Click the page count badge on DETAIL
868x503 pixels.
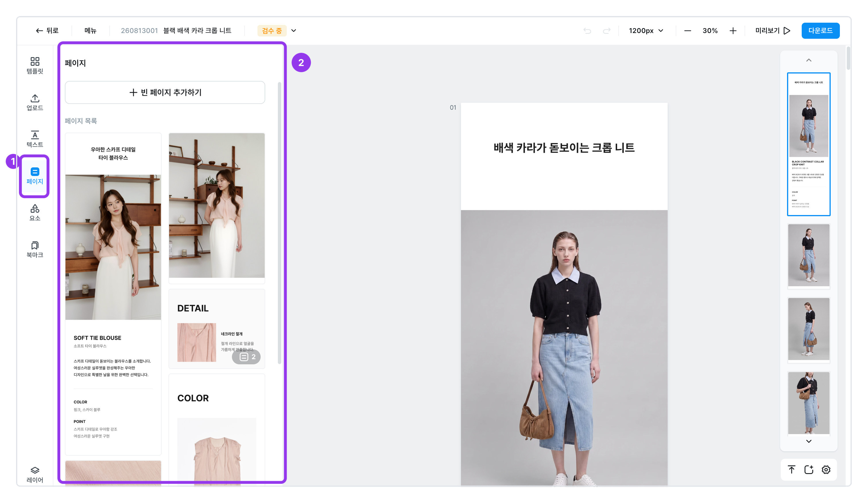tap(246, 357)
